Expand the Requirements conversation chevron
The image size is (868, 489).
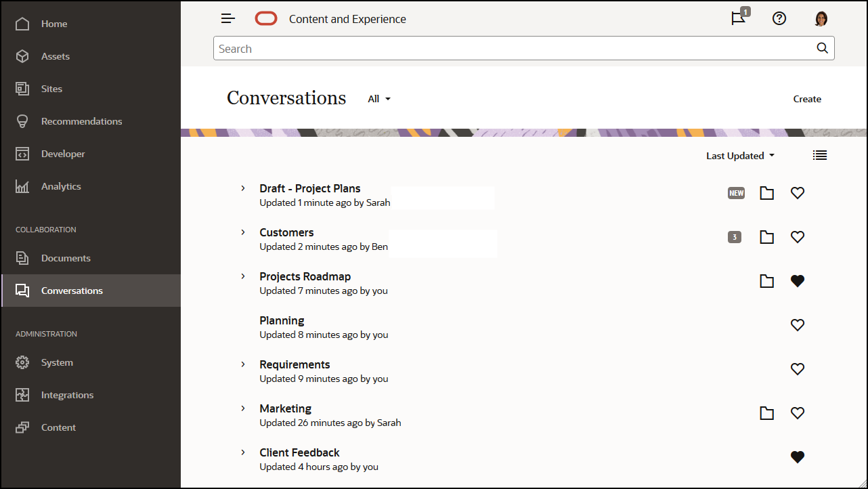243,364
